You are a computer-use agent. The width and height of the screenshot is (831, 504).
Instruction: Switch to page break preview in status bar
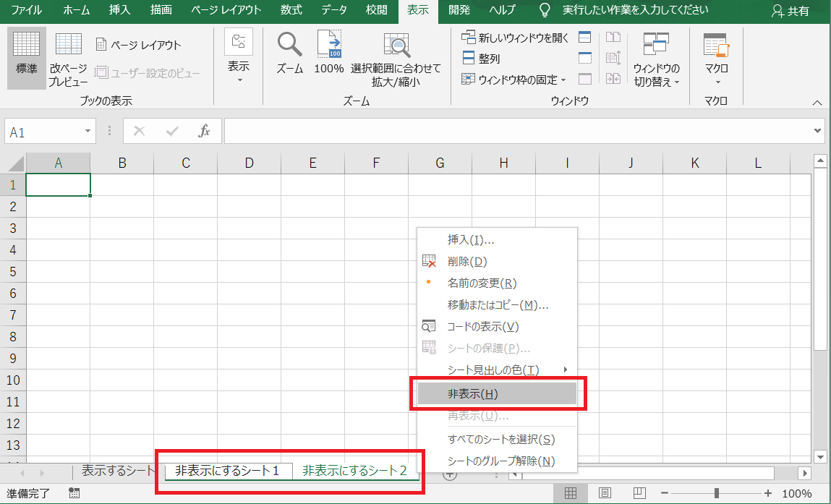(639, 493)
